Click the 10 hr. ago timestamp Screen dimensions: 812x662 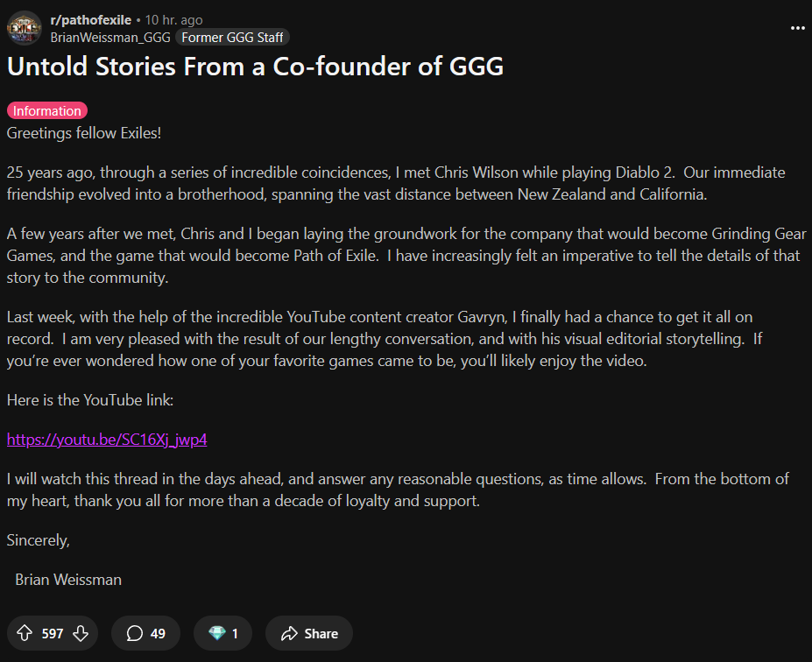173,19
